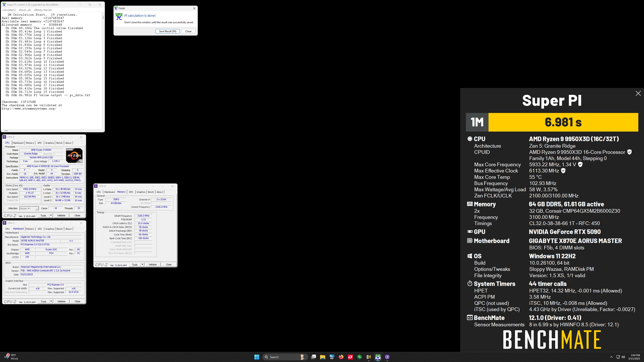
Task: Click the CAS# Latency 32.0 clocks value
Action: [143, 223]
